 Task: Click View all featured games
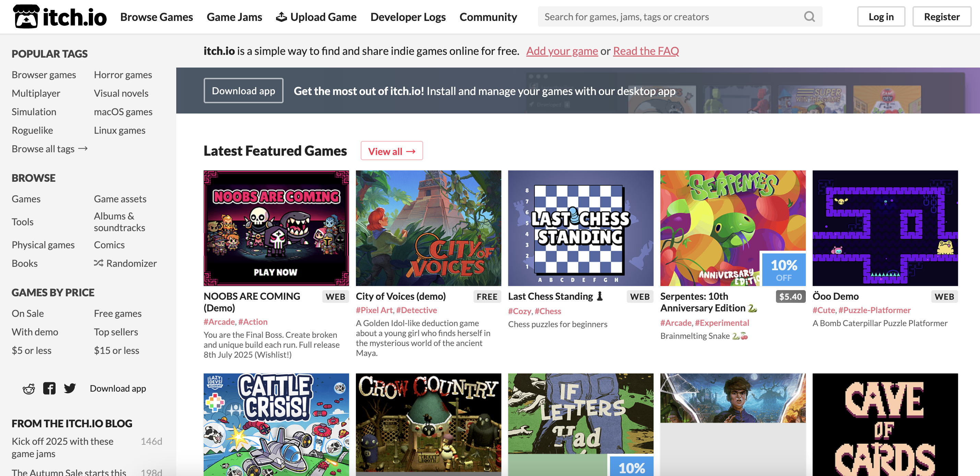click(x=392, y=151)
